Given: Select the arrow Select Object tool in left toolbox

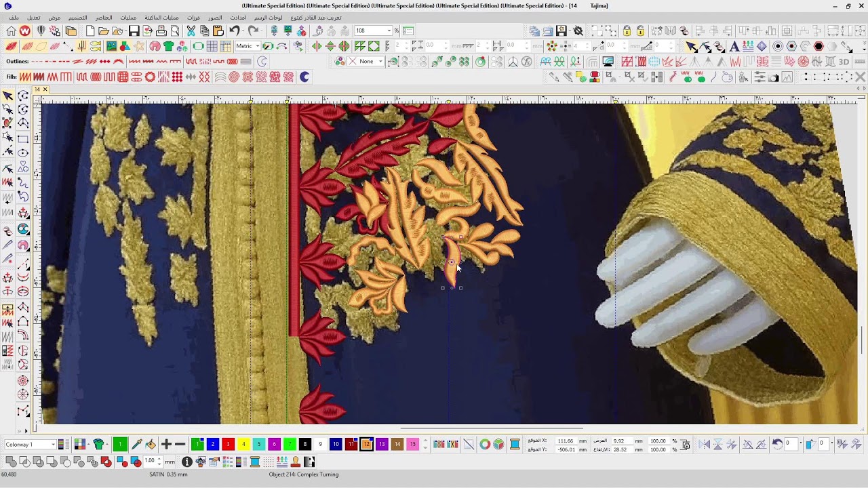Looking at the screenshot, I should tap(8, 96).
